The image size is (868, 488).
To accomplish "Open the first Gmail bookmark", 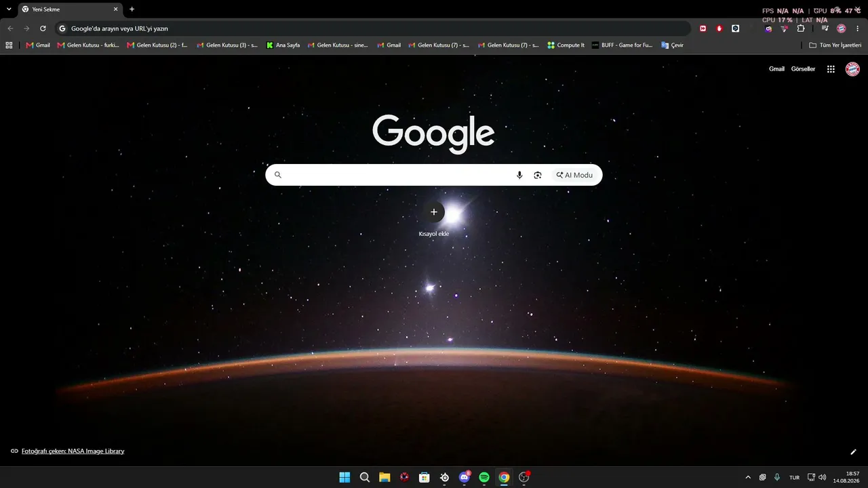I will tap(38, 45).
